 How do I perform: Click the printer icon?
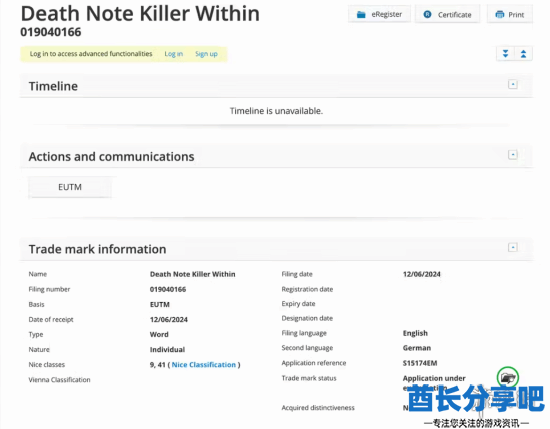click(x=499, y=14)
